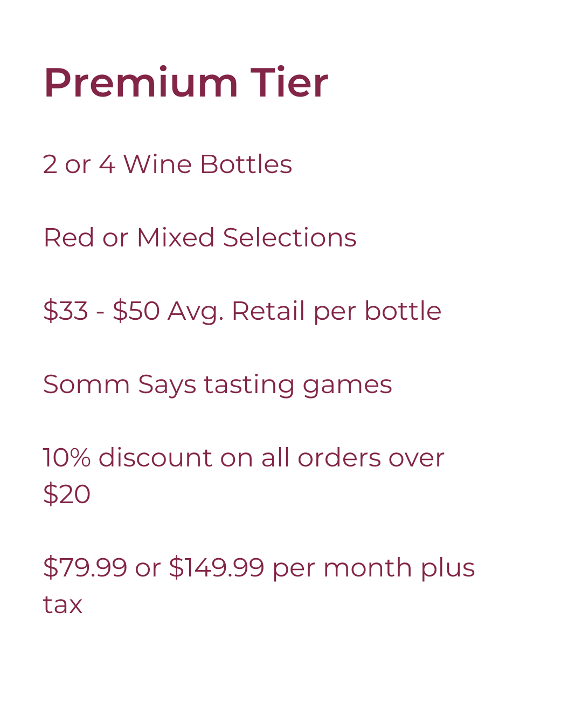Click the word "discount"
Image resolution: width=582 pixels, height=728 pixels.
(x=156, y=457)
